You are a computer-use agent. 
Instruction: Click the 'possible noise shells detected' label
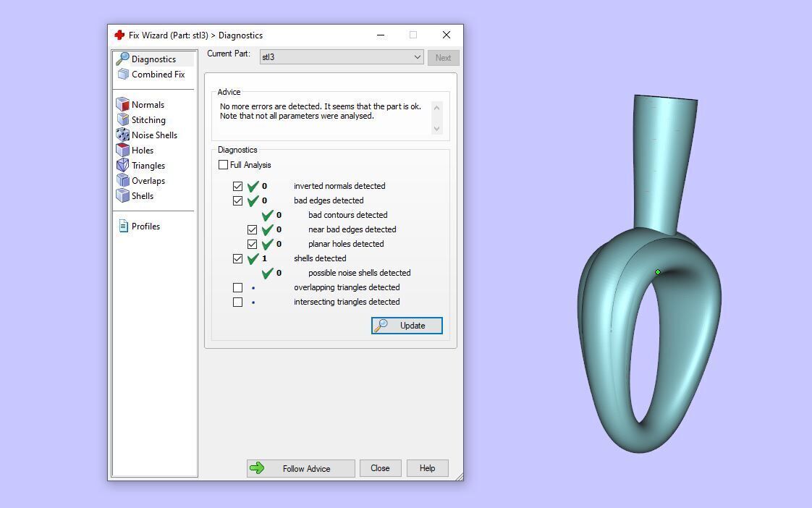click(x=360, y=273)
